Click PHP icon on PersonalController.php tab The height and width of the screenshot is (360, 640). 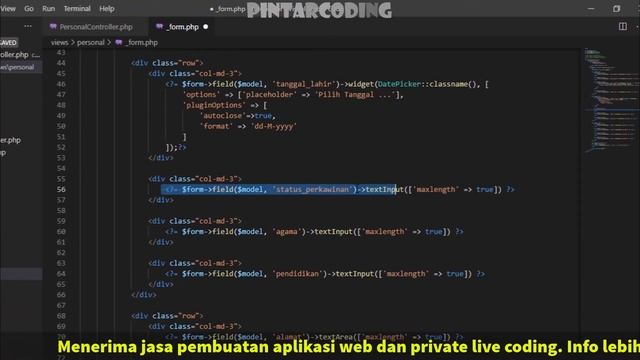53,27
